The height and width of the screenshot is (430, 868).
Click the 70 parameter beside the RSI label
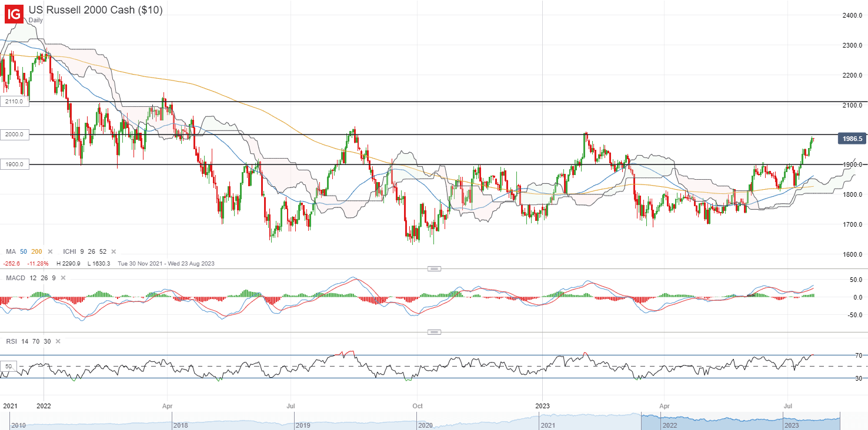[36, 341]
